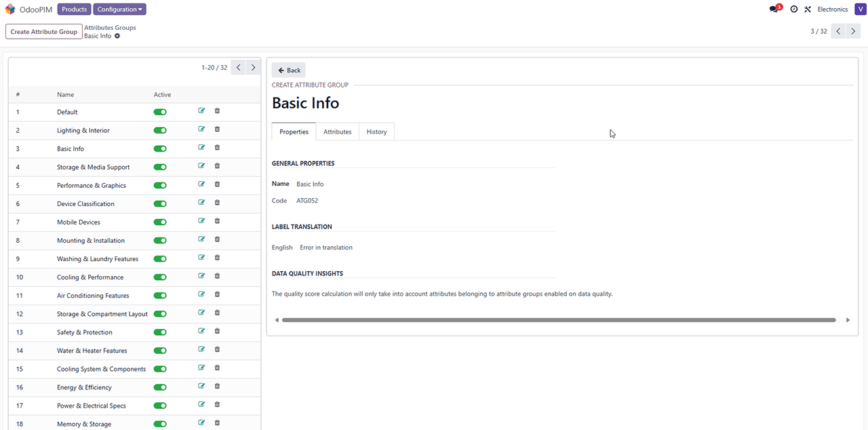The width and height of the screenshot is (868, 430).
Task: Open the History tab
Action: coord(376,132)
